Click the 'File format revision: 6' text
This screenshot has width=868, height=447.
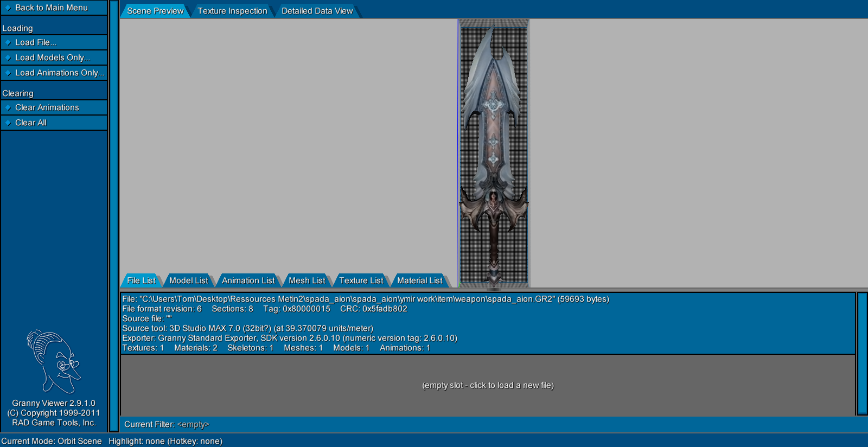[162, 309]
